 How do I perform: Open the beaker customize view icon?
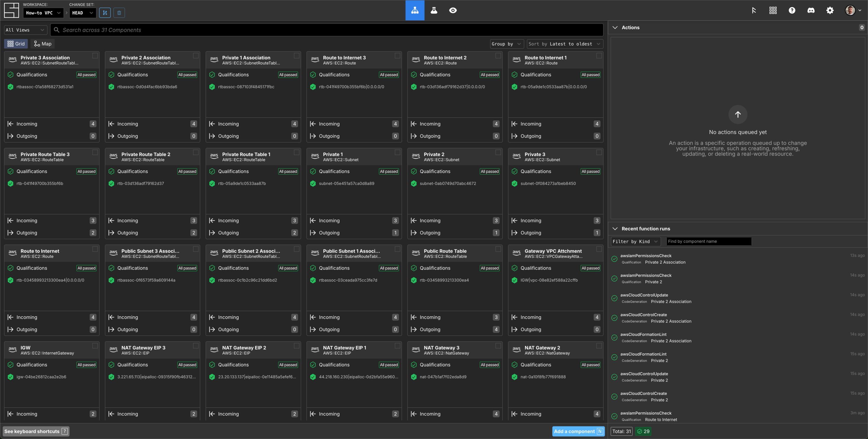pyautogui.click(x=434, y=10)
